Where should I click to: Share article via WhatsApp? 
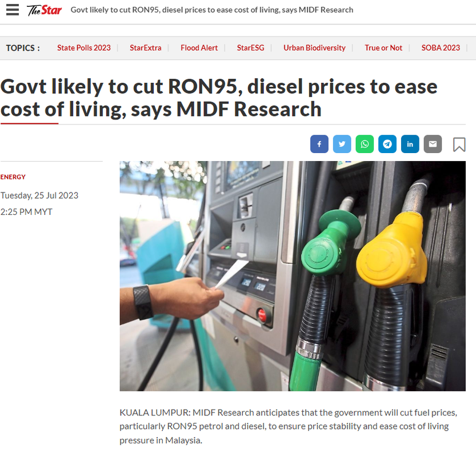click(x=365, y=144)
